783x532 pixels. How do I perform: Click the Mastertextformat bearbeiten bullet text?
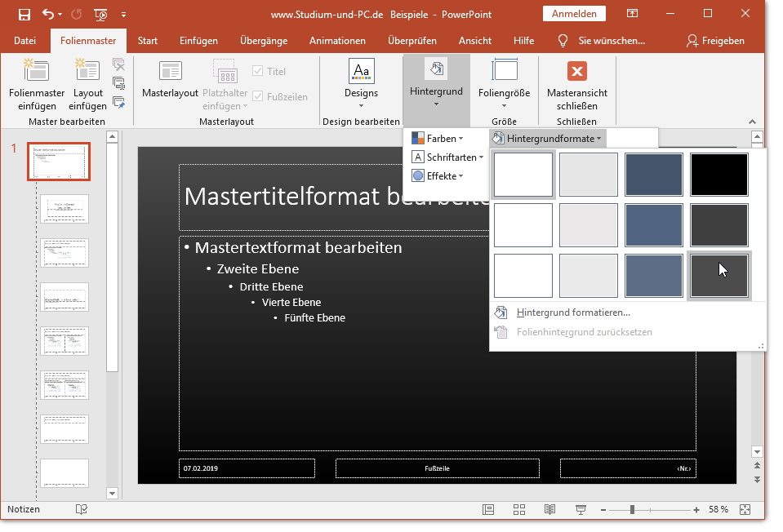[299, 247]
